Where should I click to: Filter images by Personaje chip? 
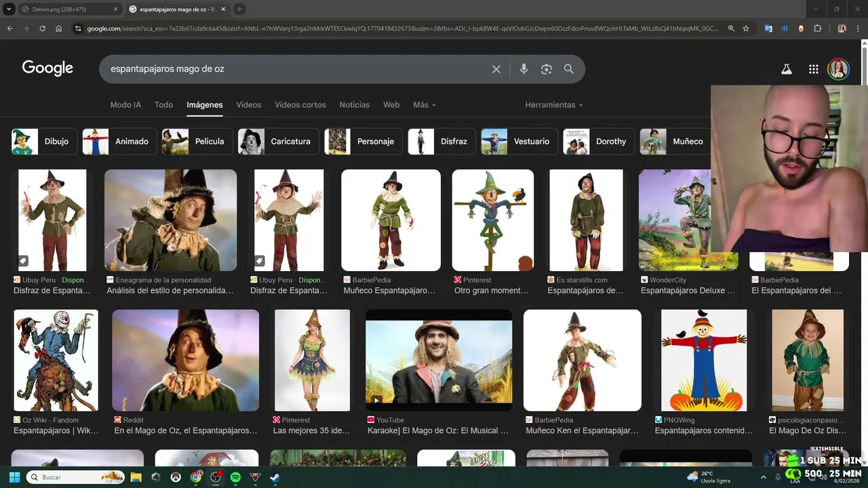click(x=363, y=142)
